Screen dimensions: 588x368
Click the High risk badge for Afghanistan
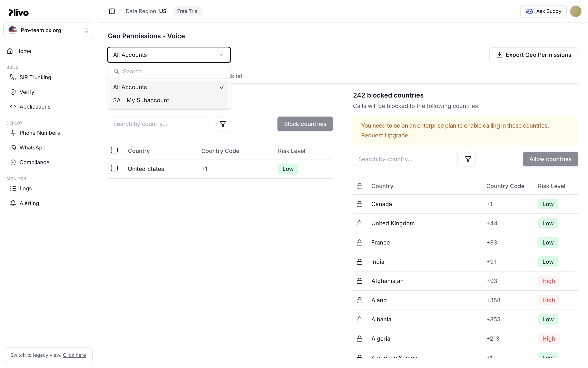(x=549, y=281)
